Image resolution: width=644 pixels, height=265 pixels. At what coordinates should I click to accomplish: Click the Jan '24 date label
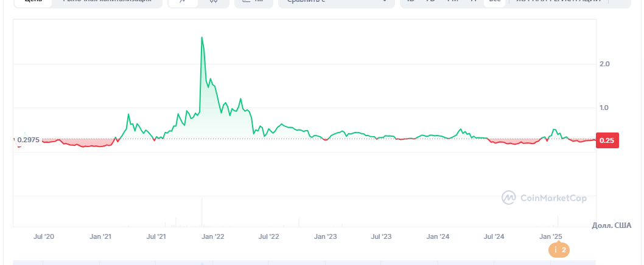pos(438,236)
